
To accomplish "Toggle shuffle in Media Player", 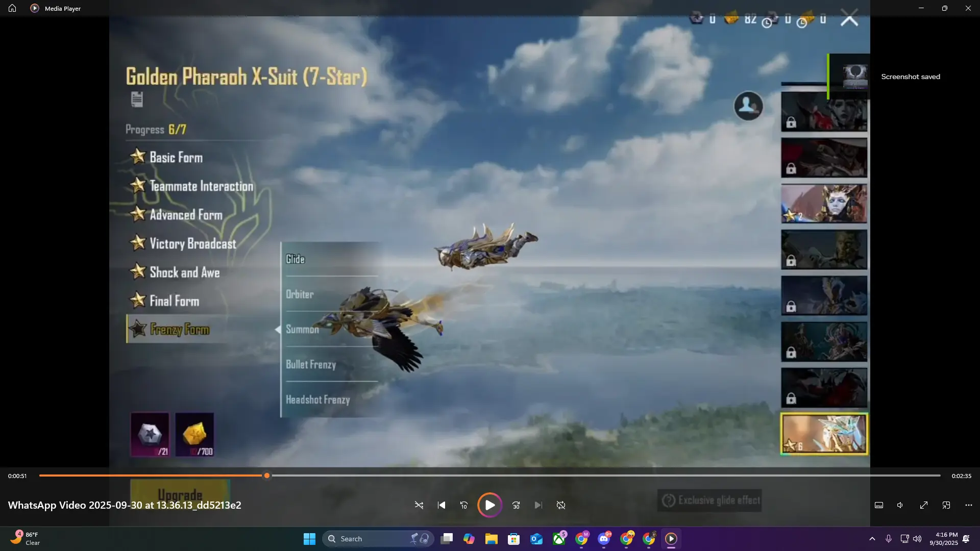I will pos(419,505).
